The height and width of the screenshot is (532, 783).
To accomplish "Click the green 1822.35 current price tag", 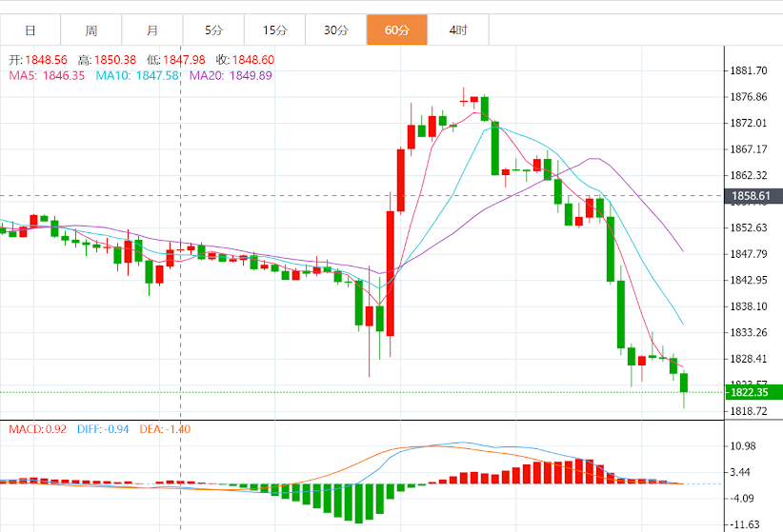I will click(753, 392).
